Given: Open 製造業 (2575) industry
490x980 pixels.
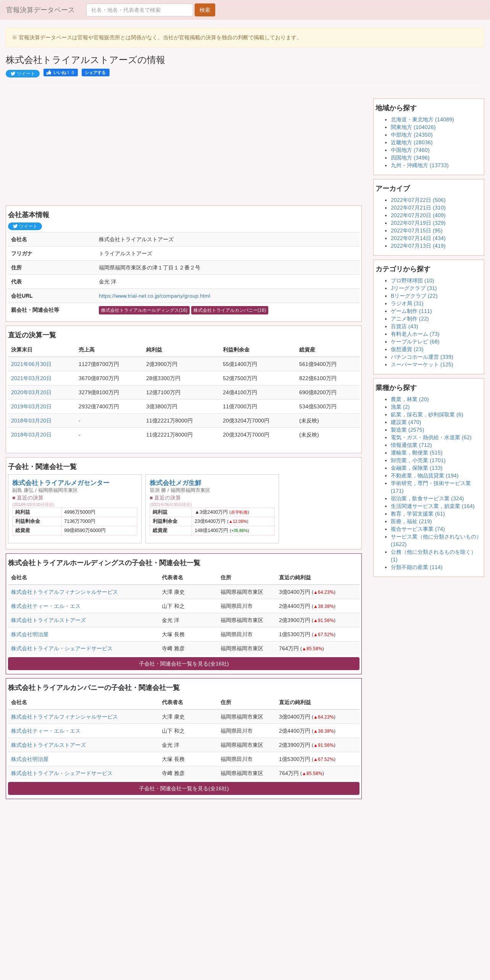Looking at the screenshot, I should [x=407, y=430].
